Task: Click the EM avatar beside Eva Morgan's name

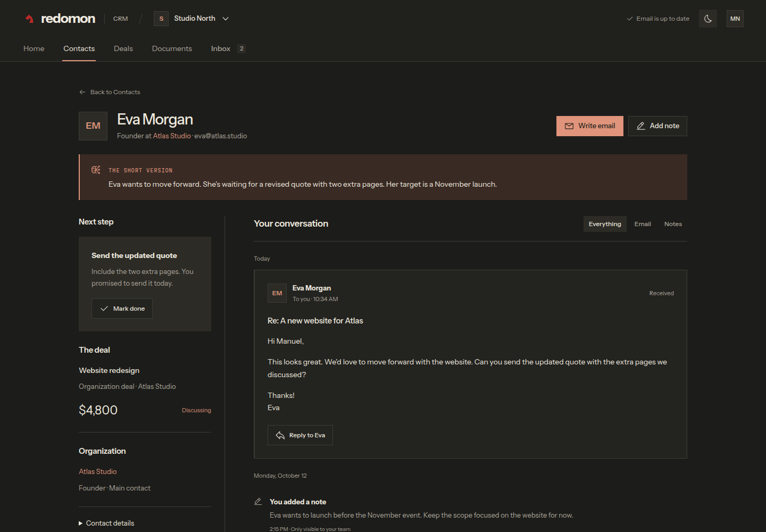Action: point(93,126)
